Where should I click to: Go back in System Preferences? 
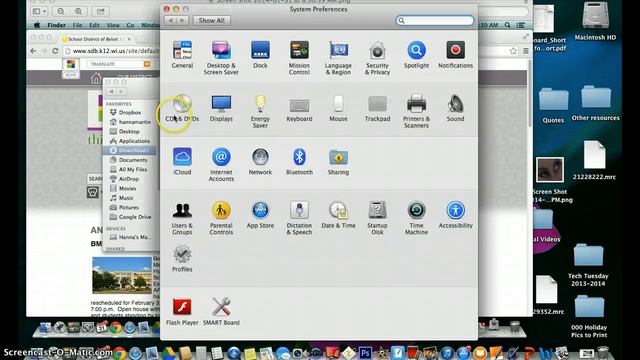171,20
